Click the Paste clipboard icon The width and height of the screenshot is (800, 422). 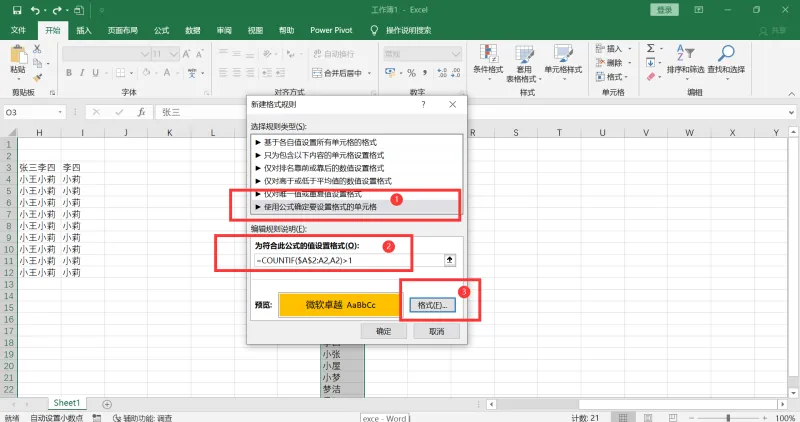point(18,55)
